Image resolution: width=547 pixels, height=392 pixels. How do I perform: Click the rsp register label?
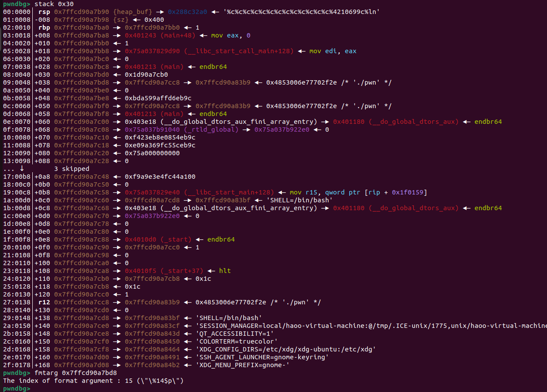point(44,12)
